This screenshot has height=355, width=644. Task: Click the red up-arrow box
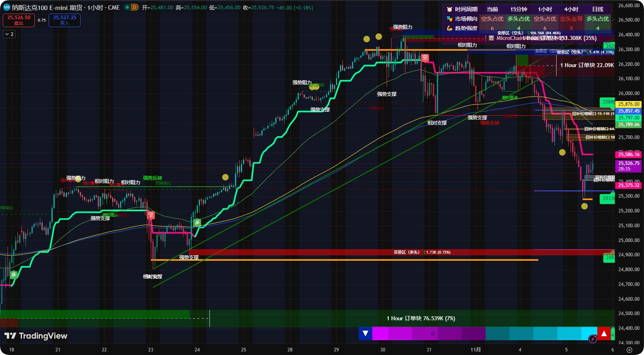pyautogui.click(x=604, y=333)
